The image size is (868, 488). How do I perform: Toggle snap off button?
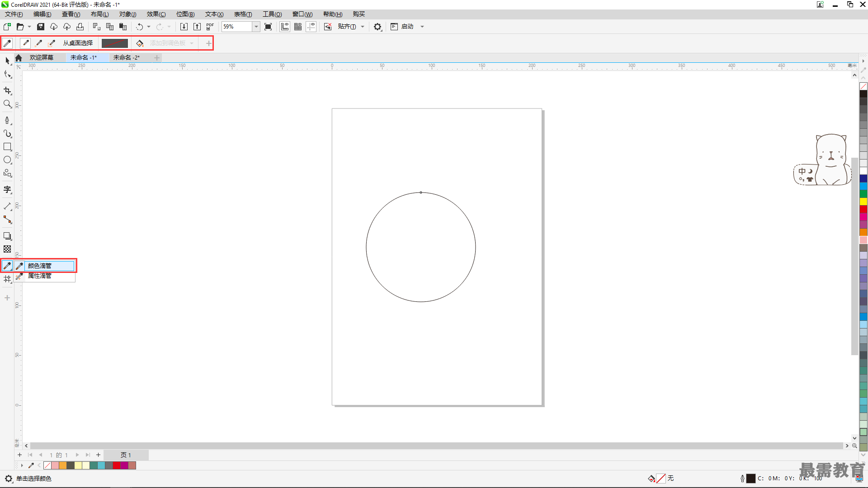[328, 27]
